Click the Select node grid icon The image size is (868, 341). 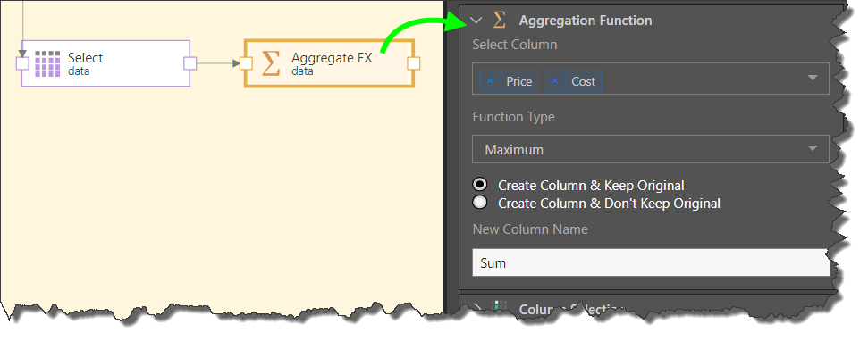tap(47, 63)
